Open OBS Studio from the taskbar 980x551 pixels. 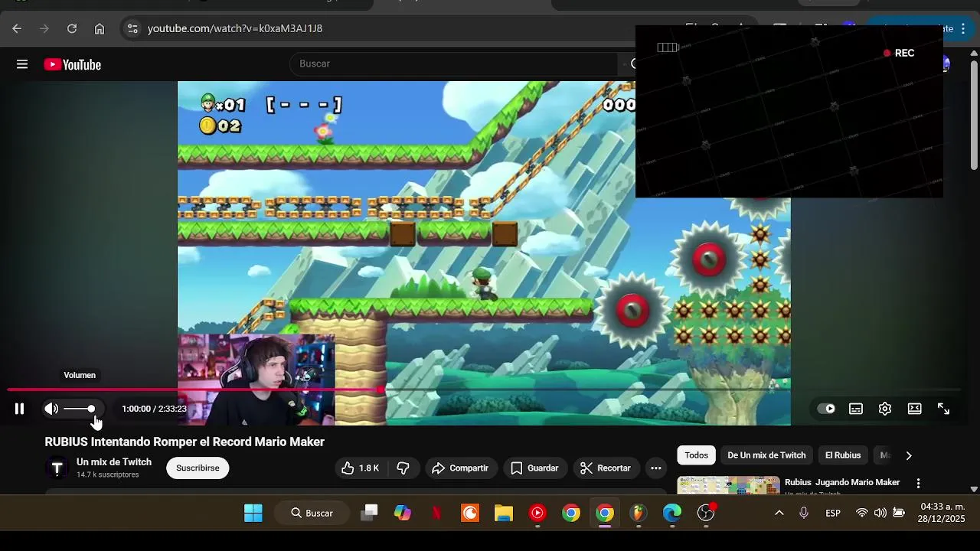tap(706, 513)
